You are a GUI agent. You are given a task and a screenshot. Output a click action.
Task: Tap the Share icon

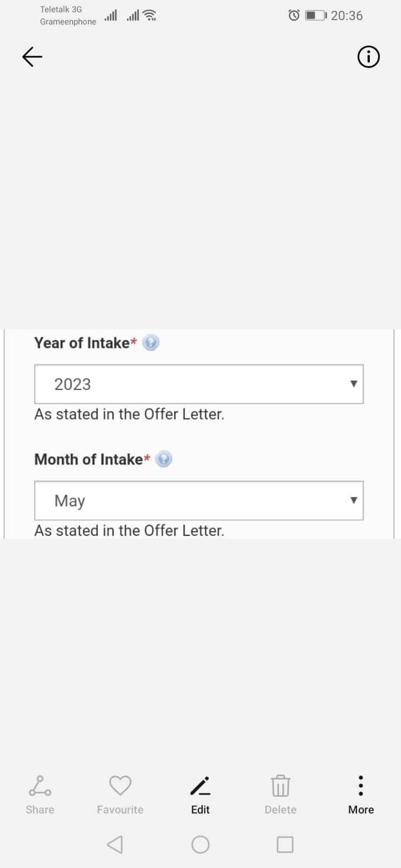click(40, 794)
